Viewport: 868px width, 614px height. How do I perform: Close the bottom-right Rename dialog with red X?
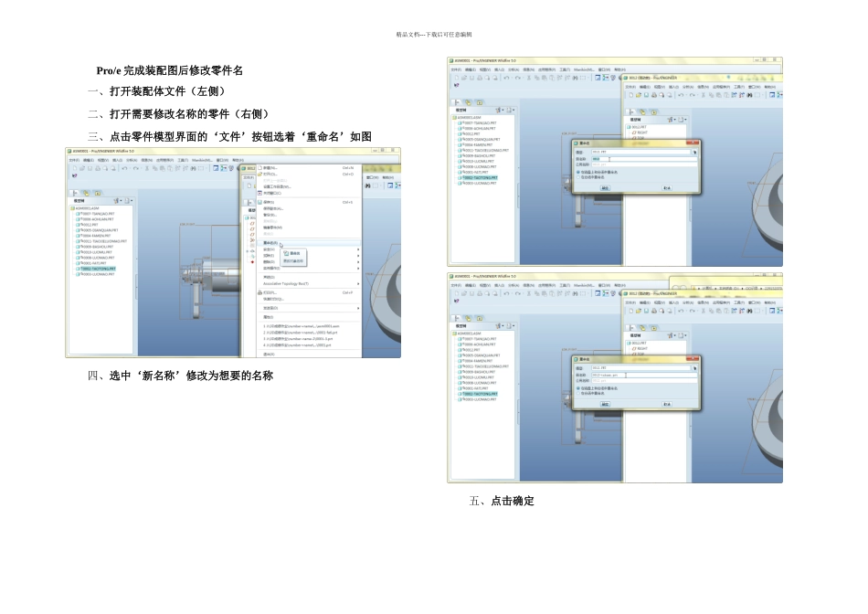[x=693, y=358]
